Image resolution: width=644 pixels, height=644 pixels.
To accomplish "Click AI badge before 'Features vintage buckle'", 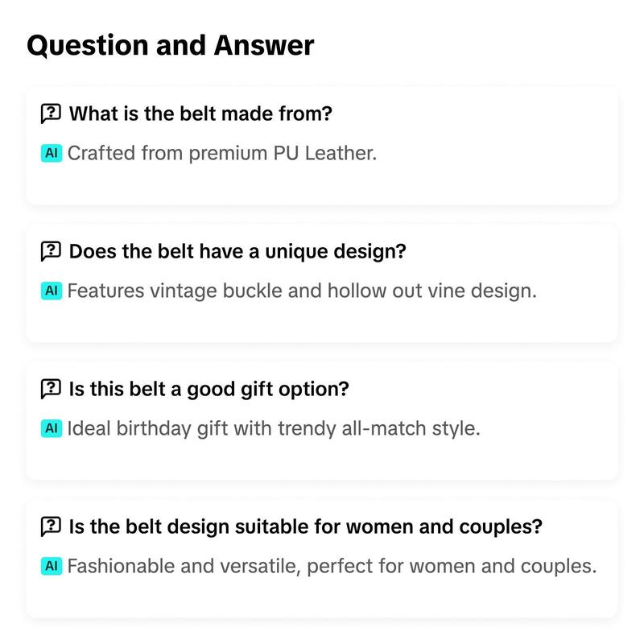I will pos(52,291).
